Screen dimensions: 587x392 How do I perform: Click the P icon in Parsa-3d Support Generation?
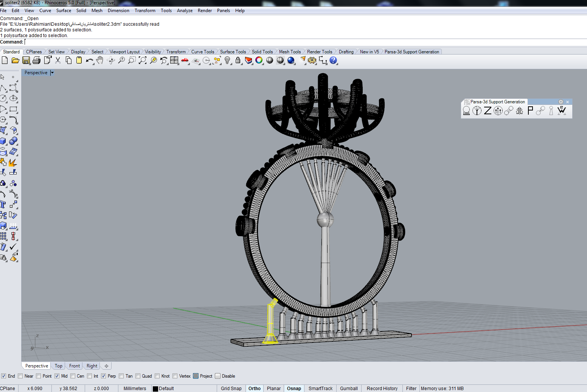pyautogui.click(x=531, y=110)
